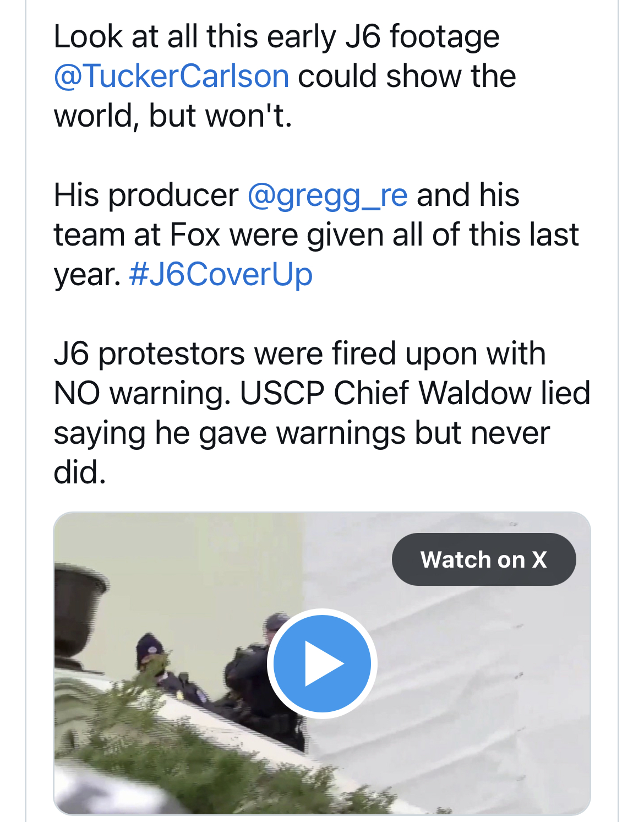Click the "world, but won't." text line
This screenshot has width=644, height=822.
click(172, 116)
